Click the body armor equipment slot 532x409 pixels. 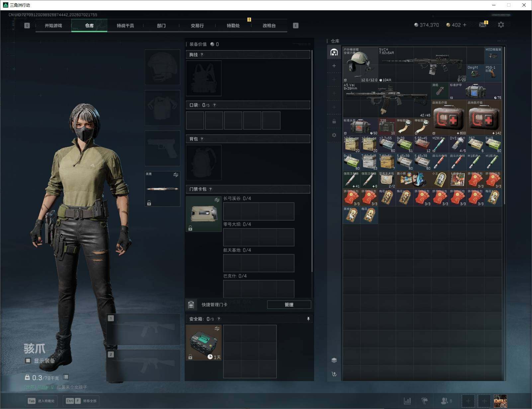point(162,108)
